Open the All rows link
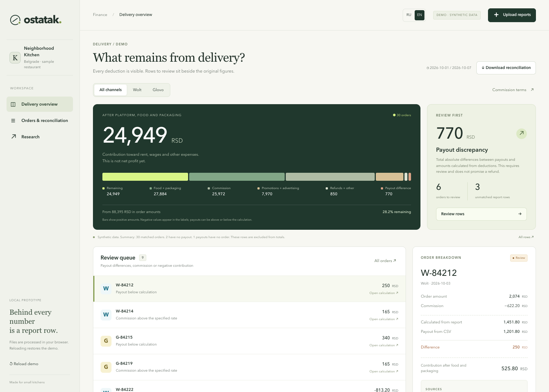The width and height of the screenshot is (549, 392). 526,237
